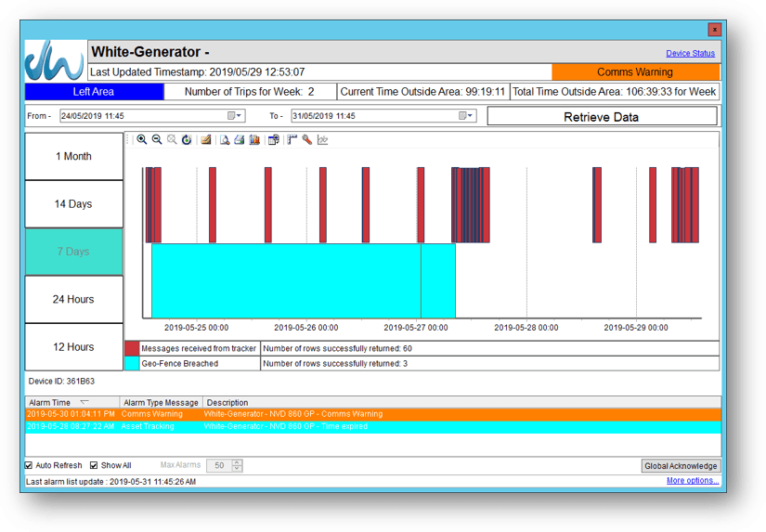The width and height of the screenshot is (766, 532).
Task: Close the window with red X
Action: [x=714, y=30]
